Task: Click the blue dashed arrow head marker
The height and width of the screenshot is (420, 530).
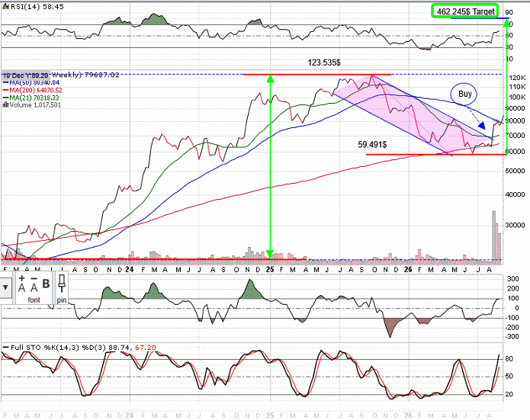Action: 482,126
